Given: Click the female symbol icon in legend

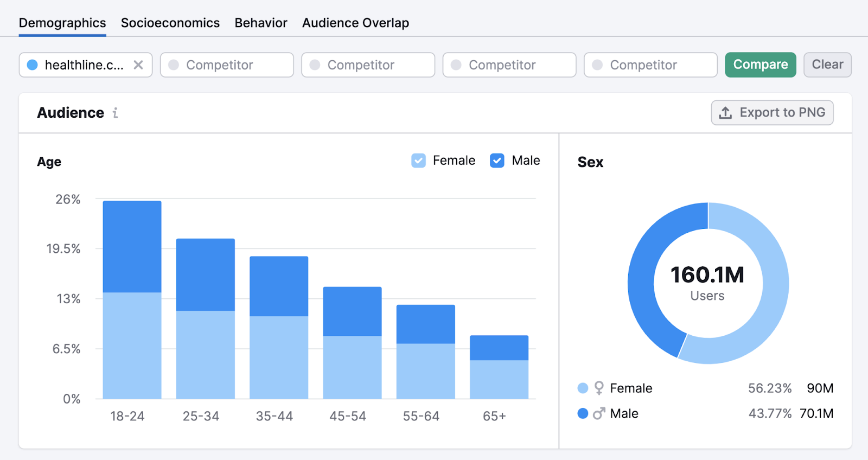Looking at the screenshot, I should (599, 388).
